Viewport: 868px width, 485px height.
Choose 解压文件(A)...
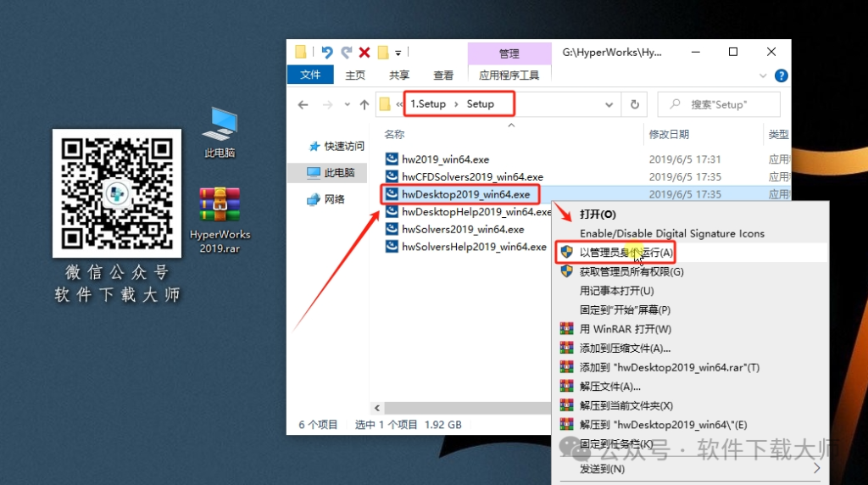pos(690,387)
